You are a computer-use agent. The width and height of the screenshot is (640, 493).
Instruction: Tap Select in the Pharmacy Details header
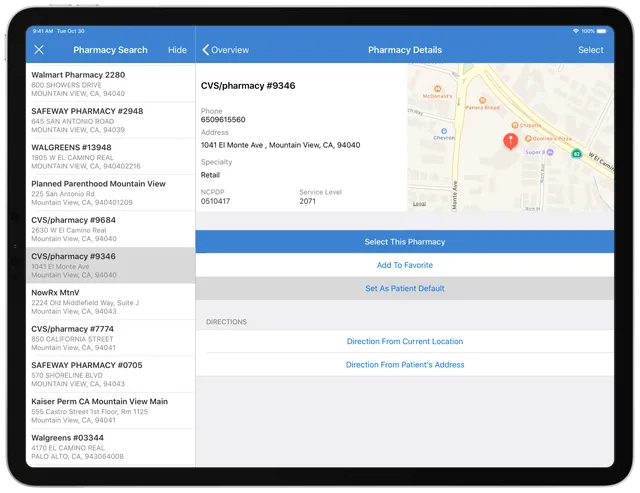(x=590, y=50)
